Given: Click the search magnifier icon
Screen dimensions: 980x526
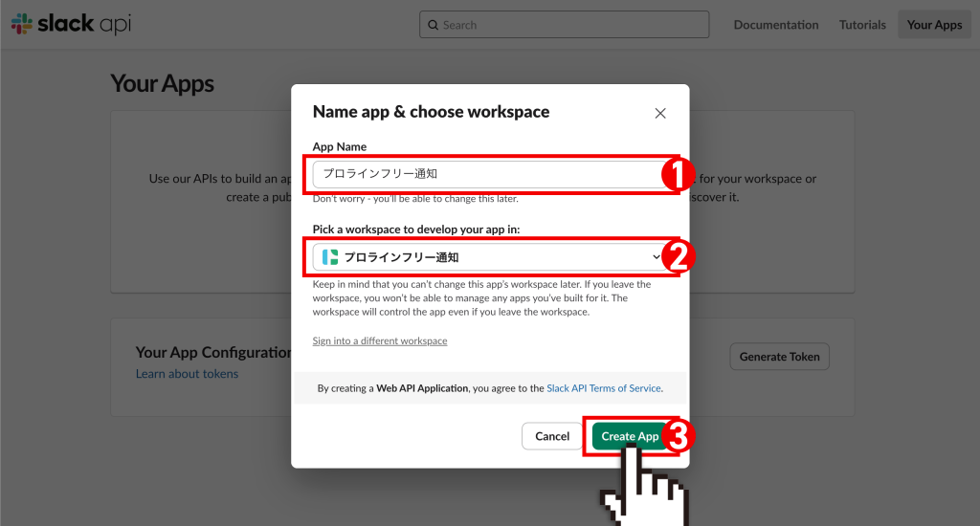Looking at the screenshot, I should [433, 25].
